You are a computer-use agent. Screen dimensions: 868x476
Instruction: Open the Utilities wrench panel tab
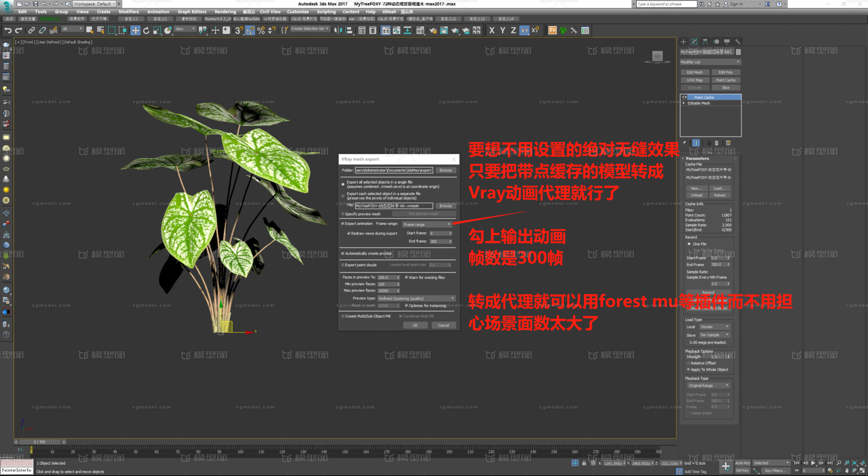pos(738,42)
